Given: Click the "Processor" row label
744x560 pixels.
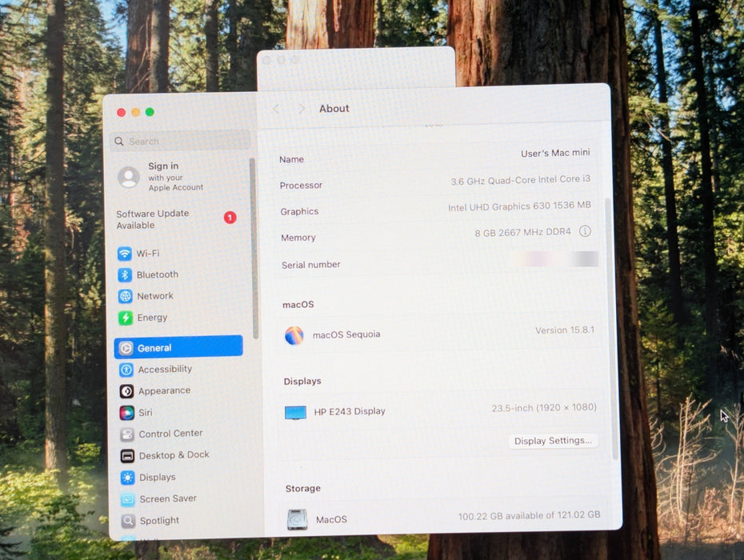Looking at the screenshot, I should click(x=301, y=185).
